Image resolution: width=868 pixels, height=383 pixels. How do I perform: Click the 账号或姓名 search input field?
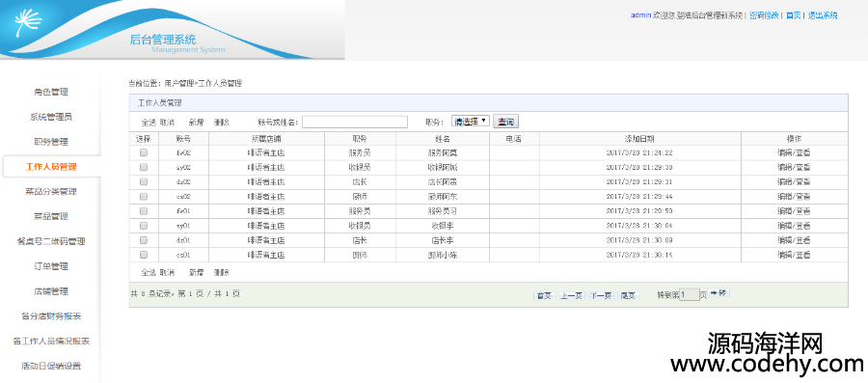(x=355, y=122)
